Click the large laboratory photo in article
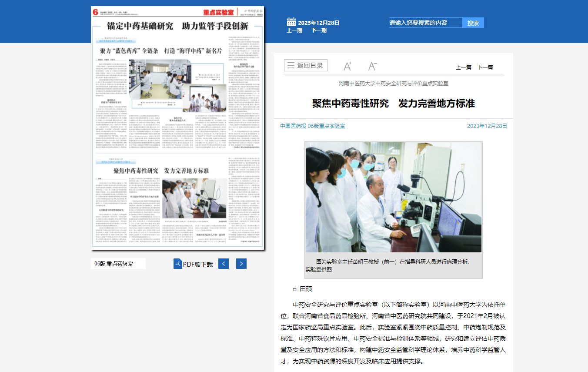This screenshot has height=372, width=588. point(393,197)
